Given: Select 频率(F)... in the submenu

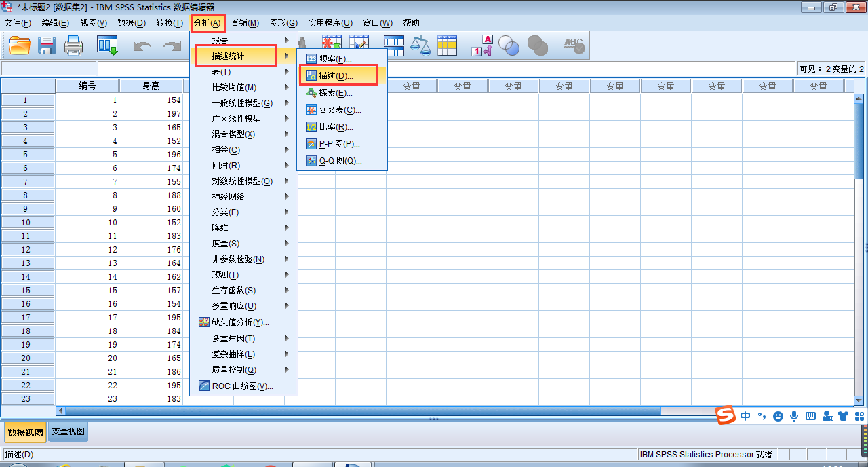Looking at the screenshot, I should 342,59.
